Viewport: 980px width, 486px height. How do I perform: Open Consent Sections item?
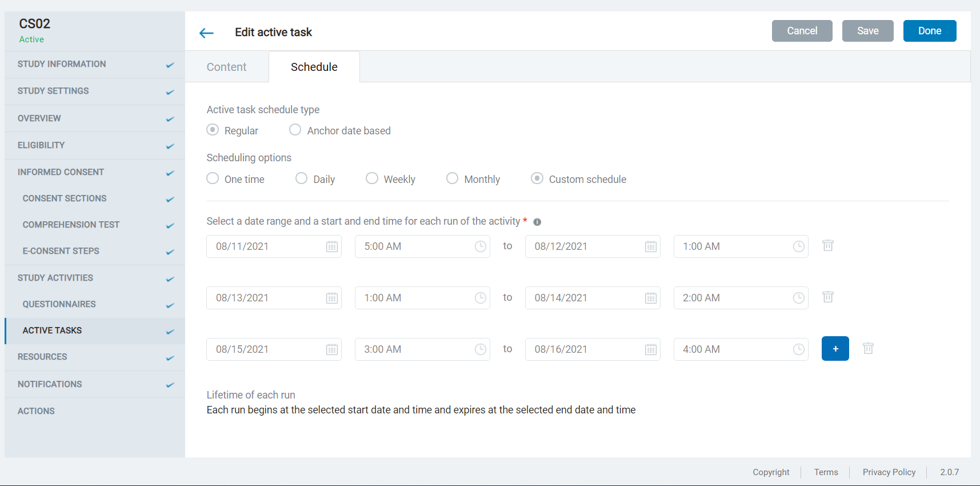tap(95, 198)
